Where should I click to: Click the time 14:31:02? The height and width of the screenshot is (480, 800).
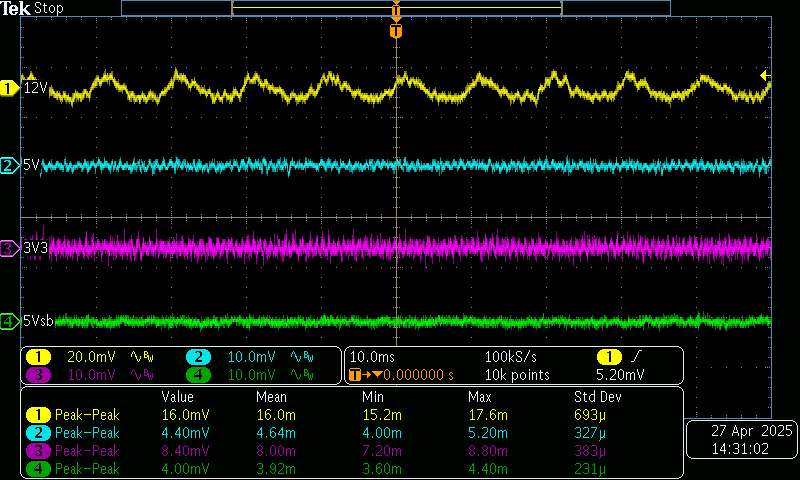pos(740,449)
